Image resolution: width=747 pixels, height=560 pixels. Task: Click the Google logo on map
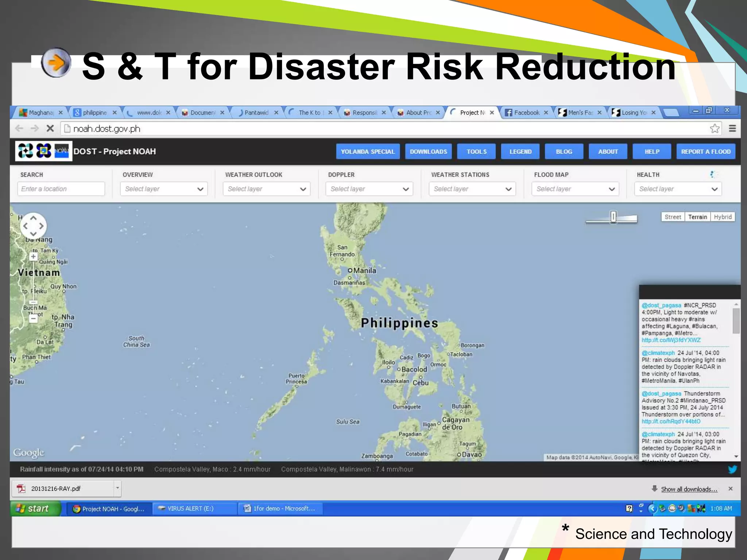28,452
